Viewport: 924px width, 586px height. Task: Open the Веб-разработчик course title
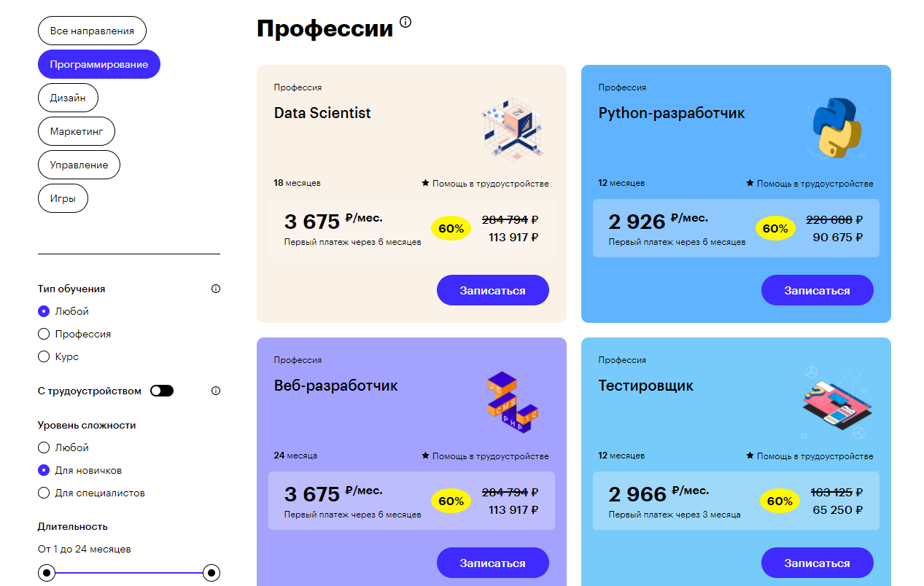click(x=336, y=386)
